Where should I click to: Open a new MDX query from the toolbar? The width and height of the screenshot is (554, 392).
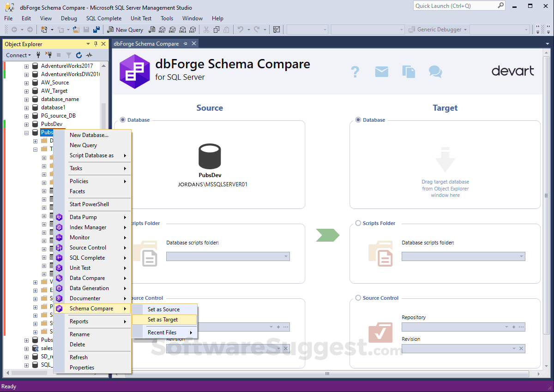pos(162,30)
